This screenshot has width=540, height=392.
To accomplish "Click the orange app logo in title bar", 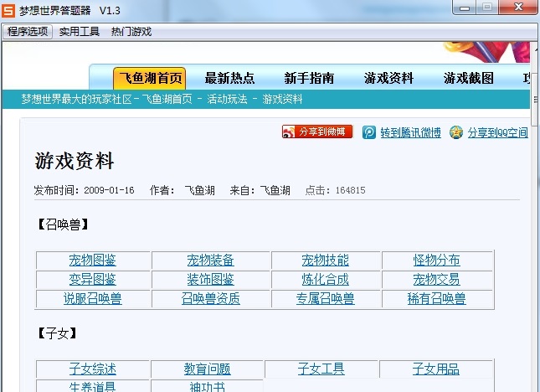I will tap(8, 10).
